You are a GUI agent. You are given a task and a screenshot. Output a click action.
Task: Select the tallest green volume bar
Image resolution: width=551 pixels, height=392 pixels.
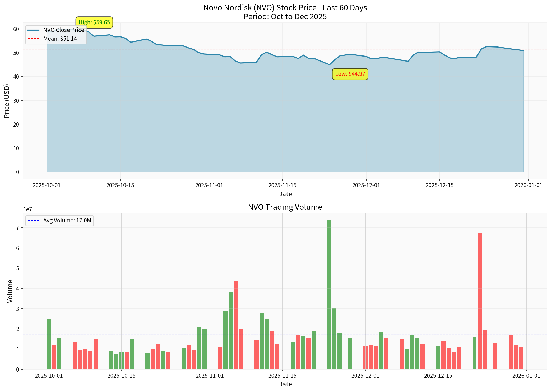tap(329, 291)
